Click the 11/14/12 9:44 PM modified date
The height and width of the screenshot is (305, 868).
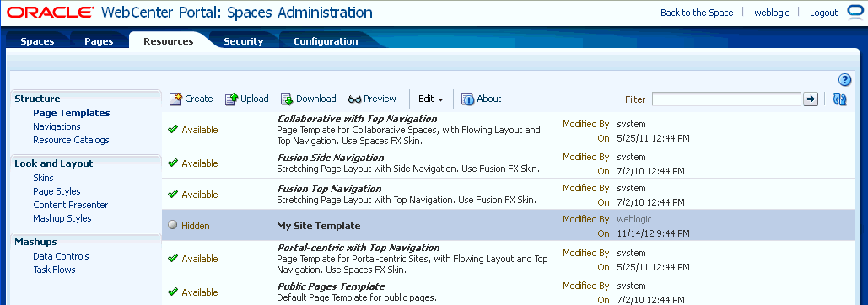point(653,233)
